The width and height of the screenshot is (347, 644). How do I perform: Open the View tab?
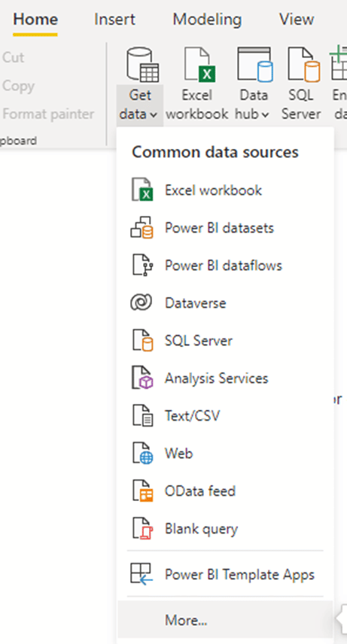coord(297,20)
